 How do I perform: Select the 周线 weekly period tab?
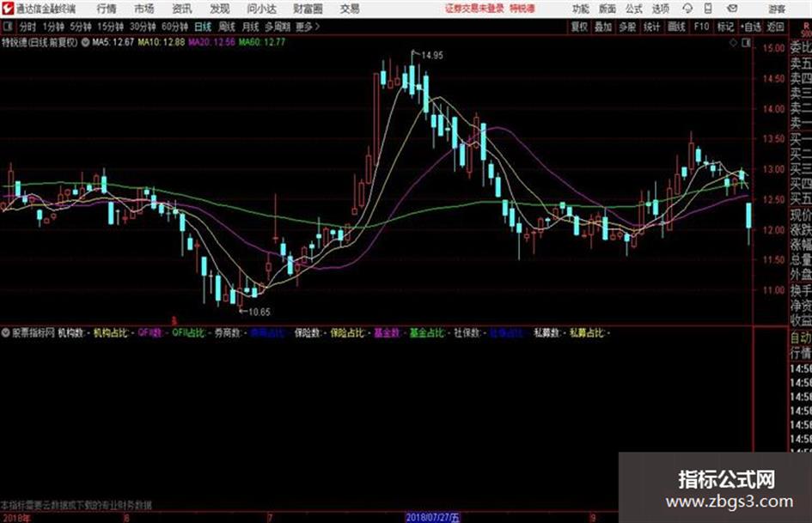[x=227, y=27]
